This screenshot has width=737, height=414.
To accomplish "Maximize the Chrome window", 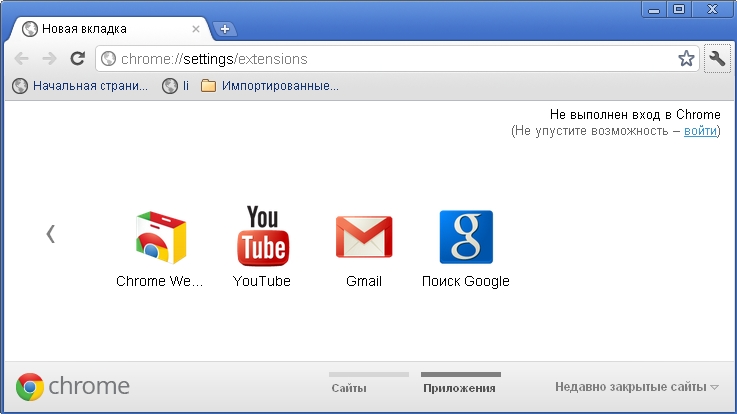I will (679, 9).
